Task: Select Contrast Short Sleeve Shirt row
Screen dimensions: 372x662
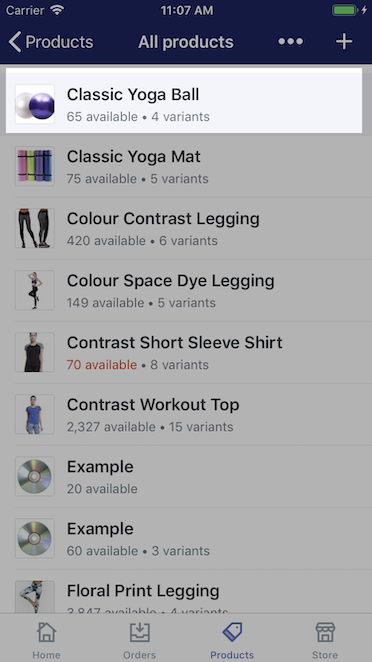Action: tap(186, 353)
